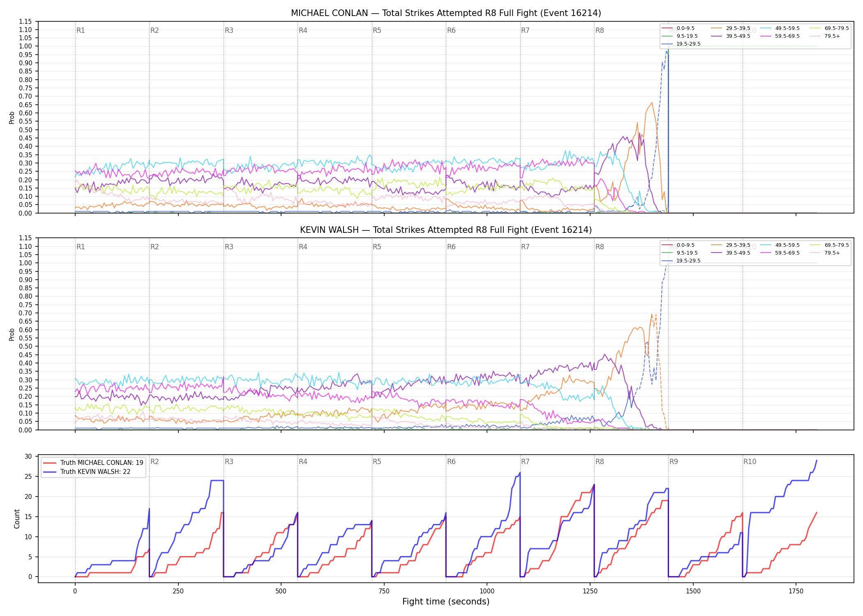Select '69.5-79.5' legend entry in Conlan chart
Image resolution: width=863 pixels, height=616 pixels.
[x=829, y=28]
